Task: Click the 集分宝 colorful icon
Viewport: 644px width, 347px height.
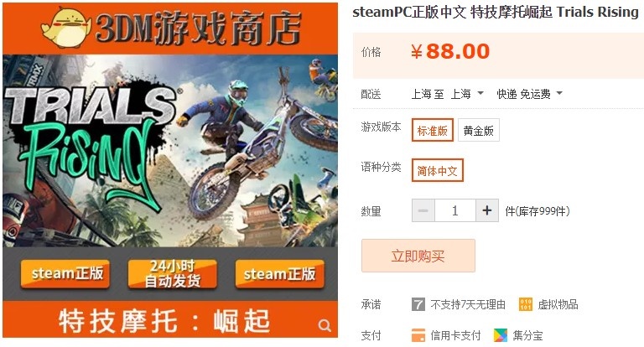Action: click(x=501, y=335)
